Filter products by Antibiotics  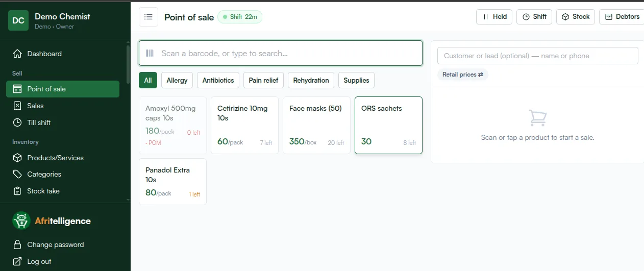[x=218, y=80]
